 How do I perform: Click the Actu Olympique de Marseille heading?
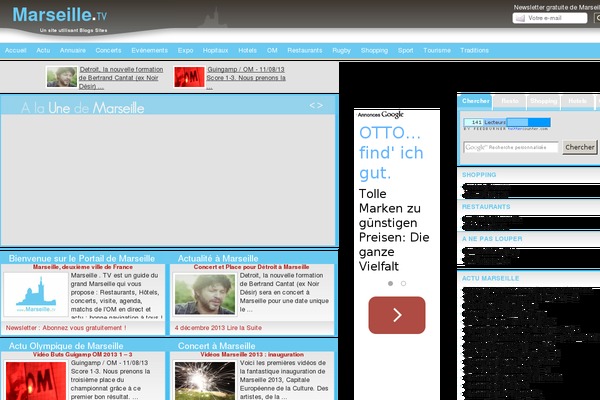66,346
